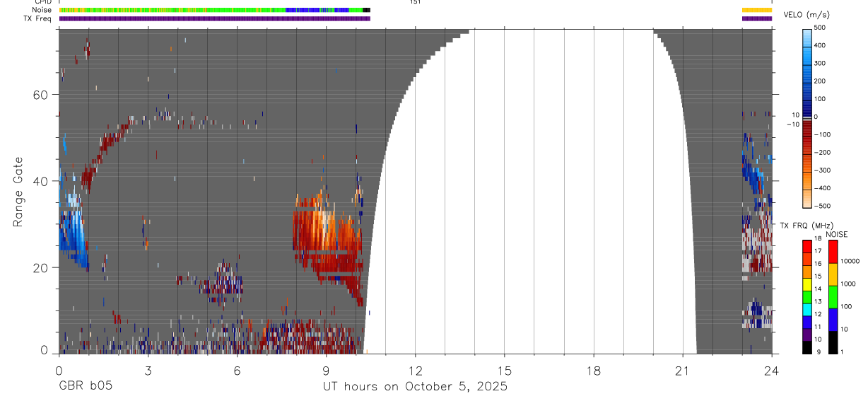Click the 'Noise' row label at top
The height and width of the screenshot is (401, 868).
click(x=42, y=10)
